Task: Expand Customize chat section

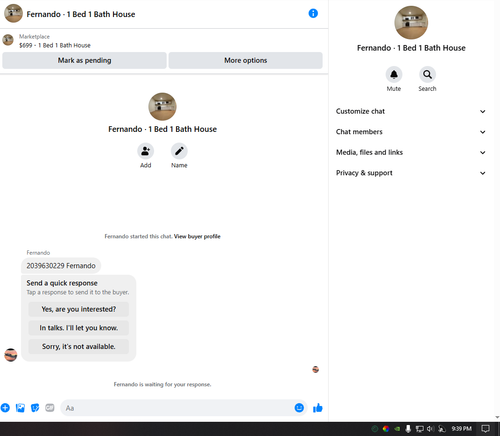Action: click(x=411, y=111)
